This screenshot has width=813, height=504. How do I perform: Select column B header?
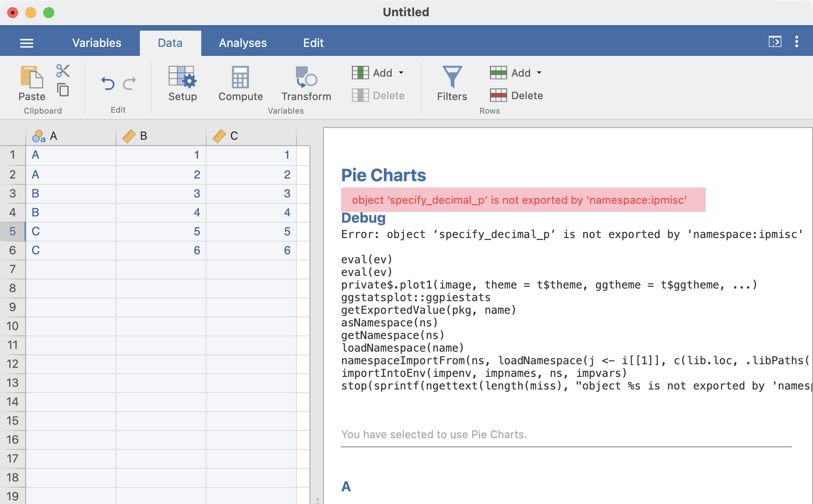click(x=161, y=136)
